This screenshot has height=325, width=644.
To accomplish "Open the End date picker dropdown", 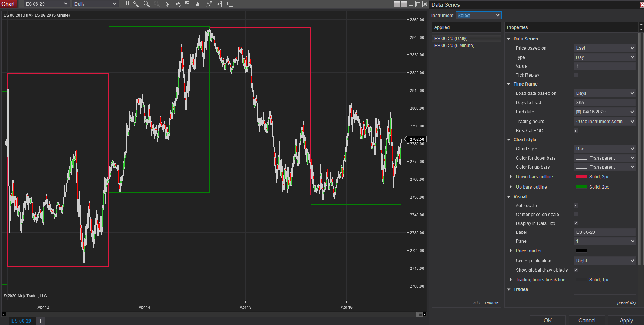I will point(632,112).
